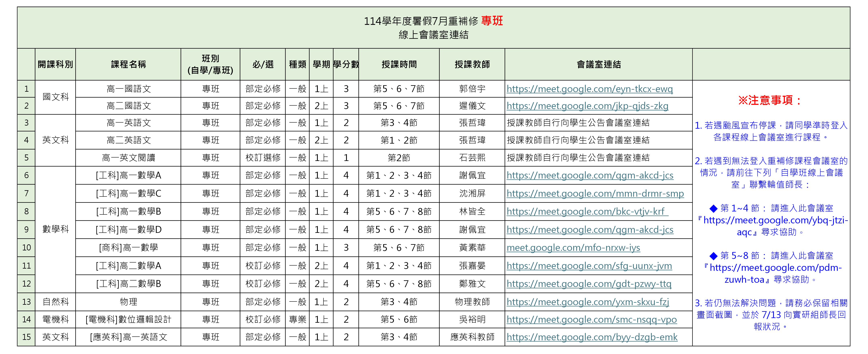Image resolution: width=868 pixels, height=354 pixels.
Task: Click the [工科]高一數學D course cell
Action: [x=128, y=230]
